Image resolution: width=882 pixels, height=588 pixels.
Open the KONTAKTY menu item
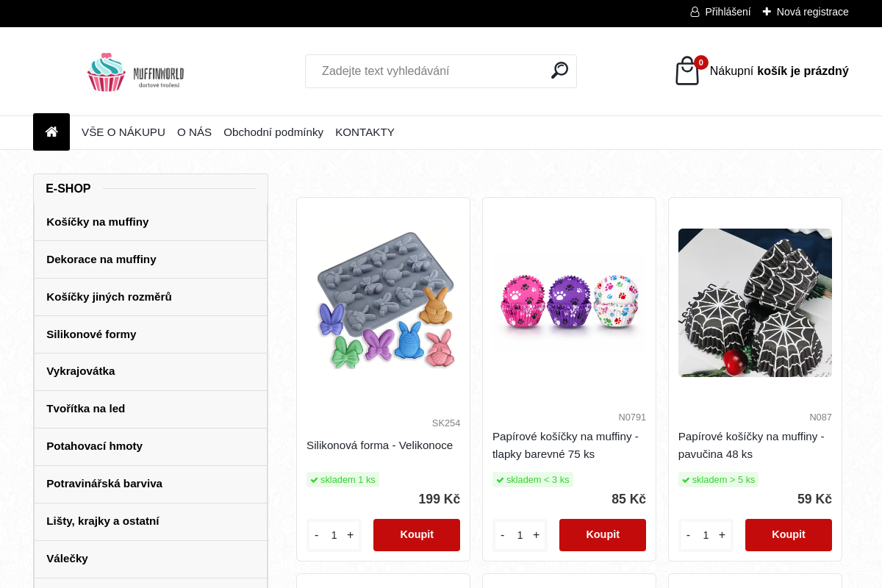pos(365,132)
